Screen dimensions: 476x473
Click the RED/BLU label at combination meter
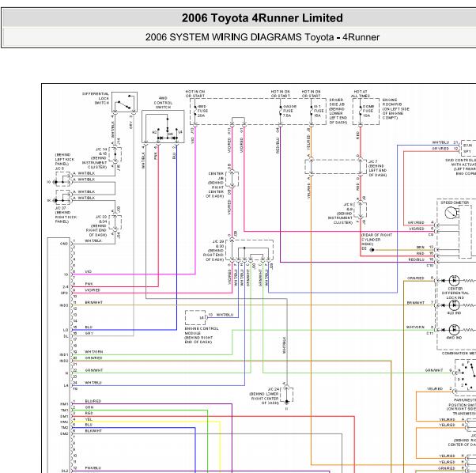pyautogui.click(x=416, y=259)
